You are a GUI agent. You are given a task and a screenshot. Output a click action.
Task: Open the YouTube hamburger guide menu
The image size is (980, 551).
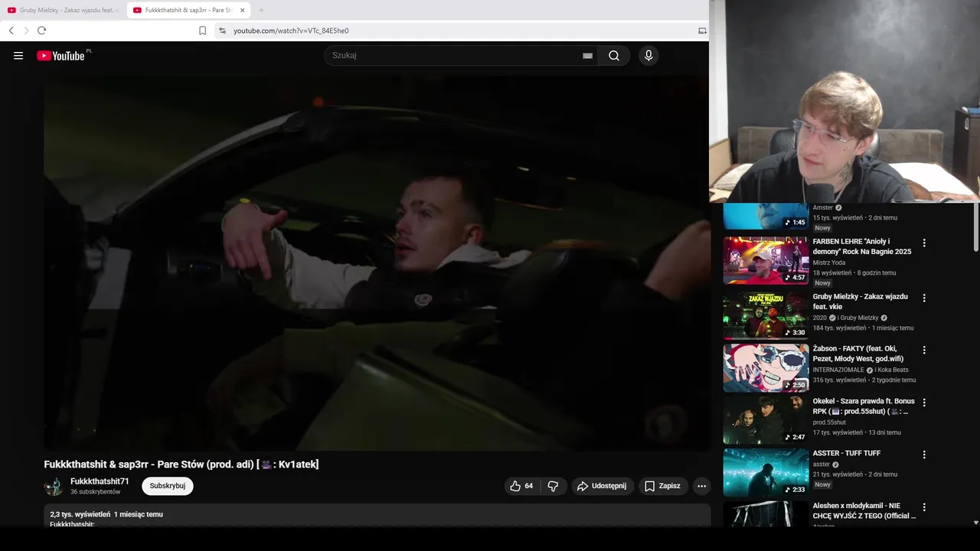(18, 56)
